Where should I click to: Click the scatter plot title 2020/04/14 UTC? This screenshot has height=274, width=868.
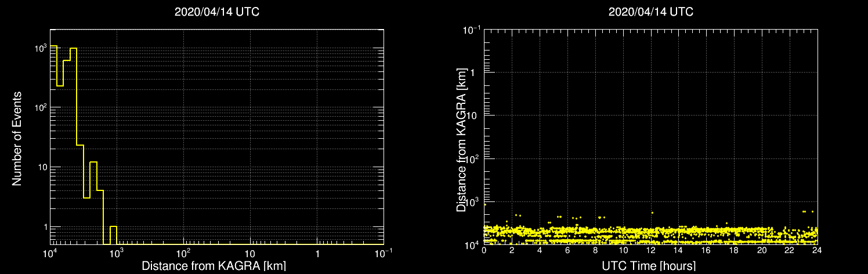[x=650, y=12]
